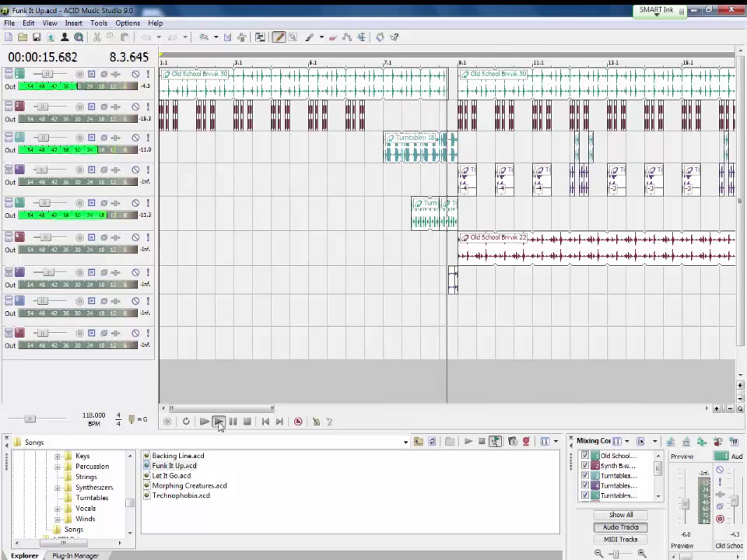Expand the Percussion folder in tree
The image size is (747, 560).
click(x=57, y=467)
